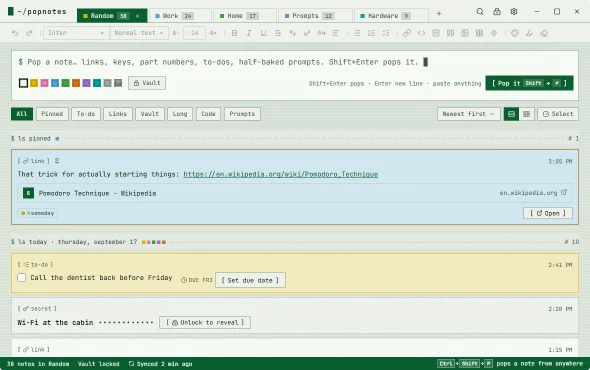Decrease font size with A- button
This screenshot has height=370, width=590.
click(x=175, y=33)
